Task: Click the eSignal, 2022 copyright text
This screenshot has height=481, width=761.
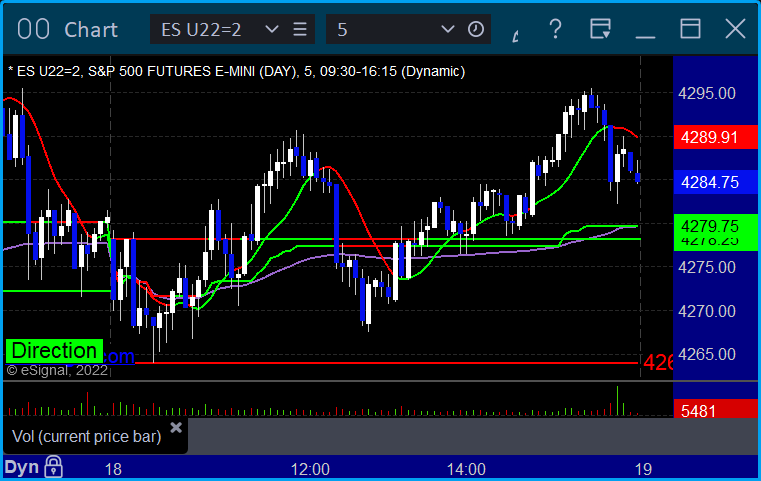Action: tap(57, 370)
